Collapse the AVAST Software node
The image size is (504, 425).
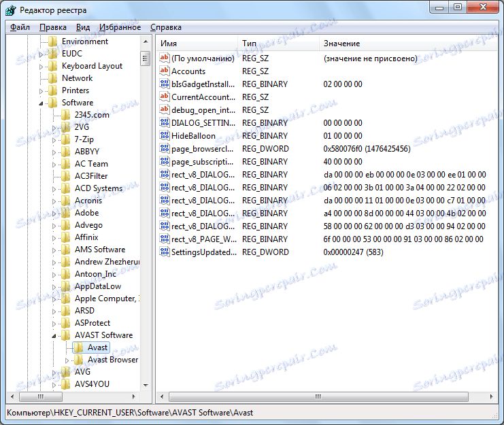click(54, 336)
